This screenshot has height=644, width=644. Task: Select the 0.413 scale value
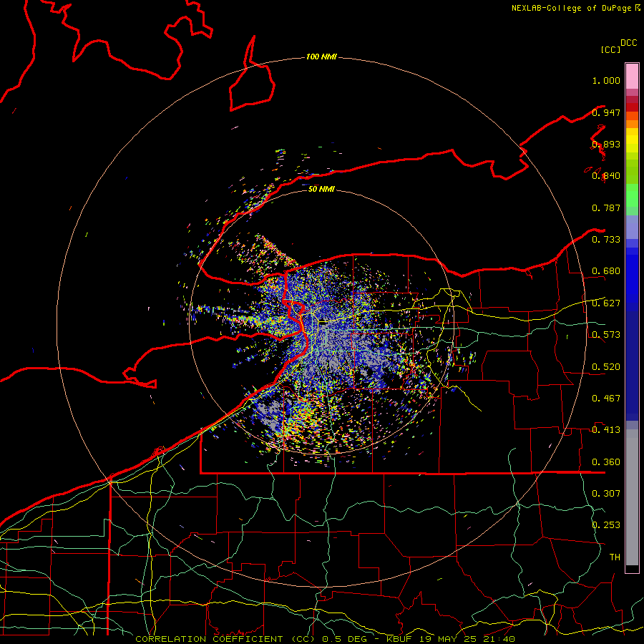tap(606, 429)
